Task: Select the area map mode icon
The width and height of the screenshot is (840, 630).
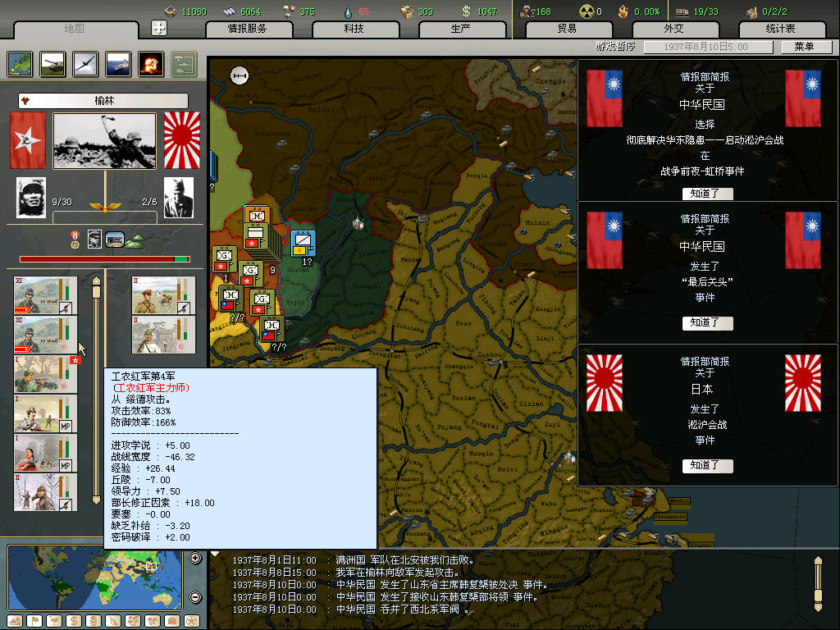Action: click(153, 622)
